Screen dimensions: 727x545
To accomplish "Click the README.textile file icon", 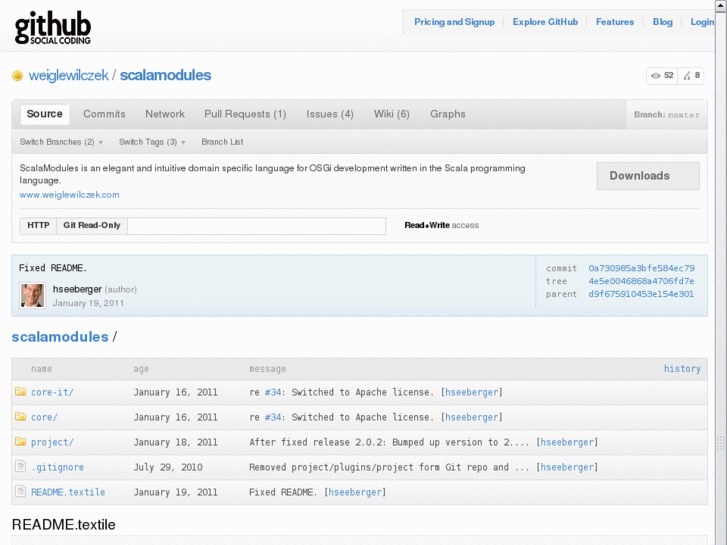I will (20, 491).
